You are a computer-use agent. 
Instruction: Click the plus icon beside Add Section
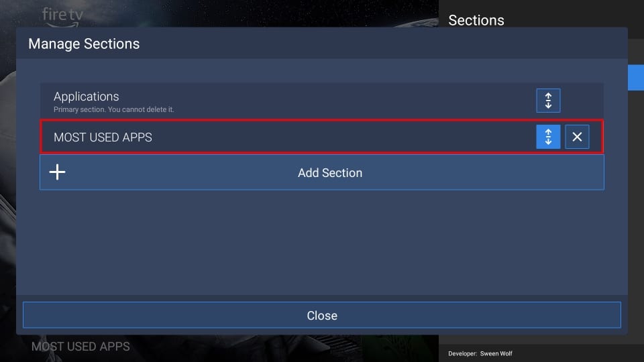click(58, 173)
